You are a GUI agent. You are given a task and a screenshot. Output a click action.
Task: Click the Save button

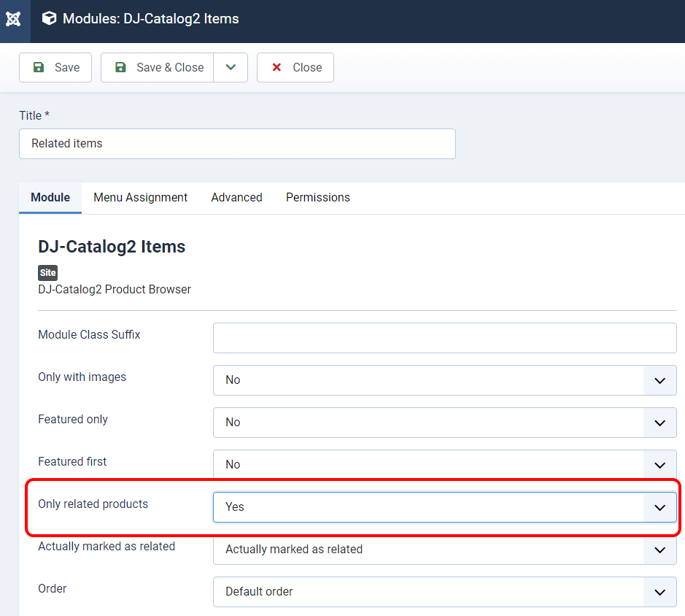pos(55,67)
